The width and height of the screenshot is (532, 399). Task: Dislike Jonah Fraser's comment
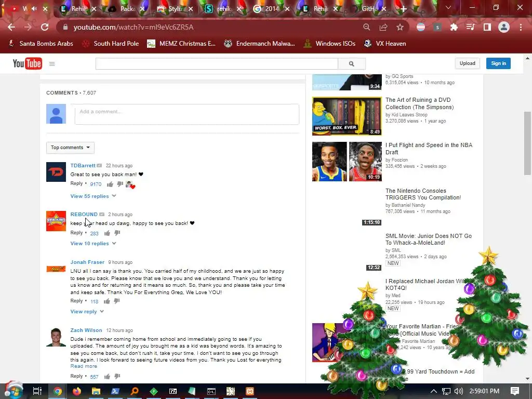117,301
